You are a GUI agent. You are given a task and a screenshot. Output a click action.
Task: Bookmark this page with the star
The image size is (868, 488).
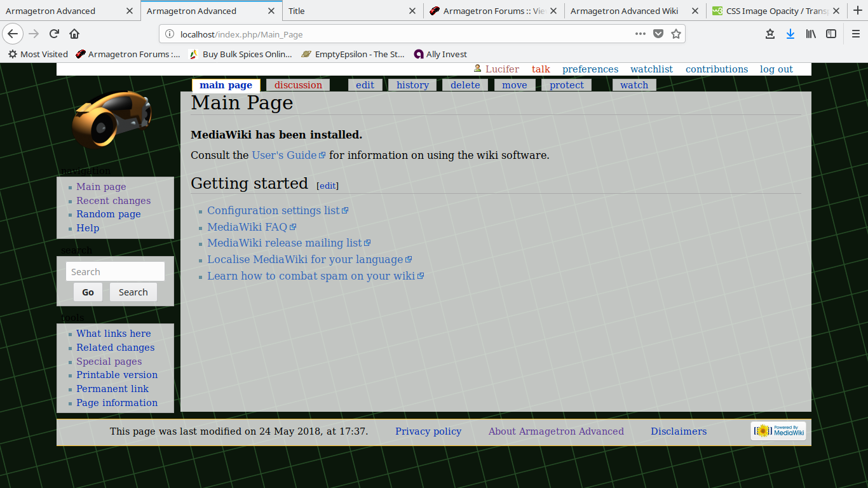pyautogui.click(x=676, y=34)
